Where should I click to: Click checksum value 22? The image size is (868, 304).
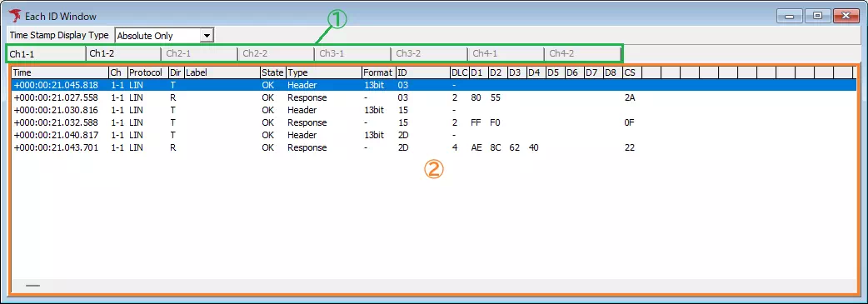point(629,148)
